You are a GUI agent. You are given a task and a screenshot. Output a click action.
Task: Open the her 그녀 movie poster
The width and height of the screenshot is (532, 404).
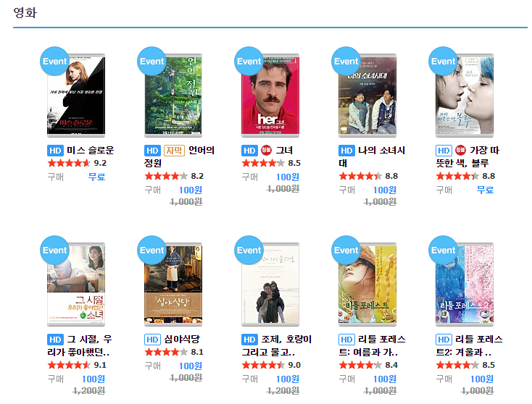[x=270, y=96]
